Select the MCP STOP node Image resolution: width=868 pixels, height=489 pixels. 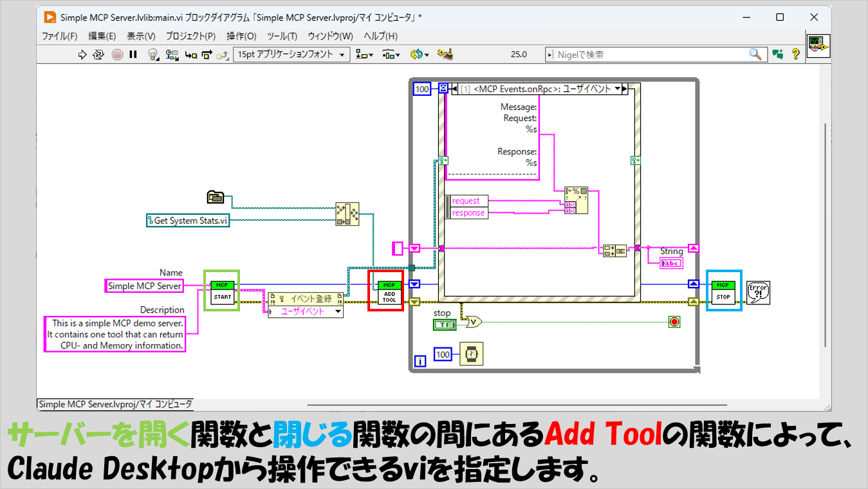coord(723,291)
